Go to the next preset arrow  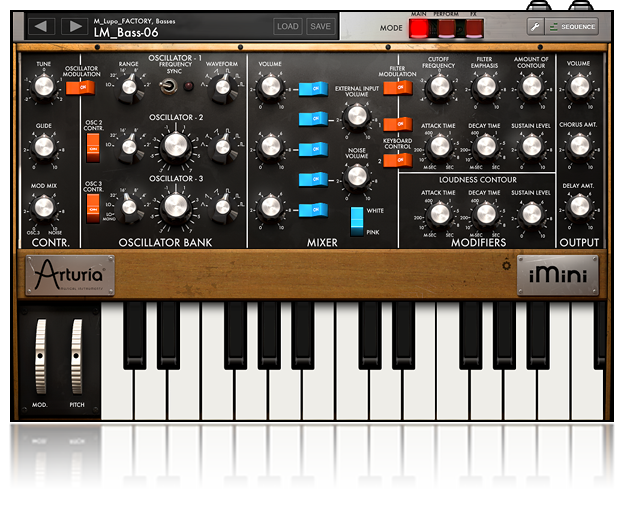[x=74, y=26]
